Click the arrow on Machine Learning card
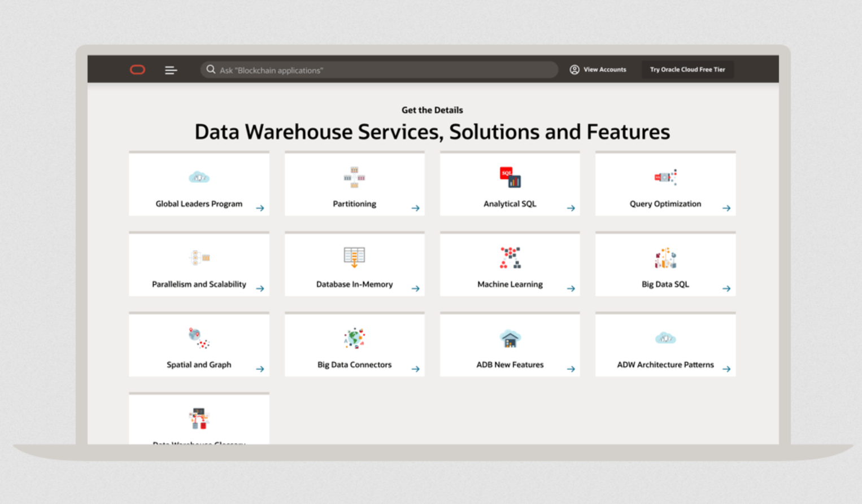 571,288
